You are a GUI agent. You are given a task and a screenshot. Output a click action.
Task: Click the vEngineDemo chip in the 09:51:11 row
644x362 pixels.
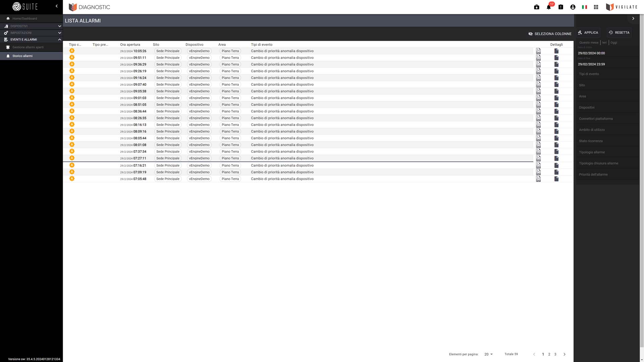(199, 58)
